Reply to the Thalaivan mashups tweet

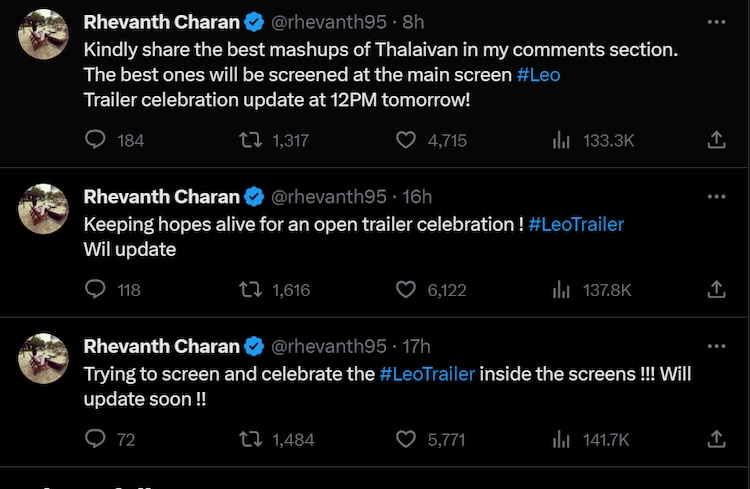[x=96, y=141]
